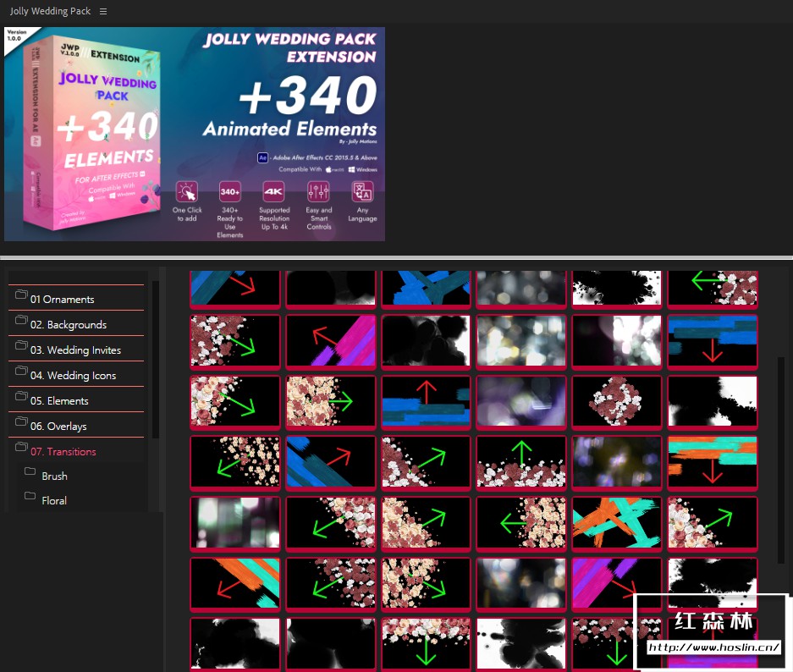Add the diamond-shaped floral cluster transition
This screenshot has height=672, width=793.
point(616,402)
